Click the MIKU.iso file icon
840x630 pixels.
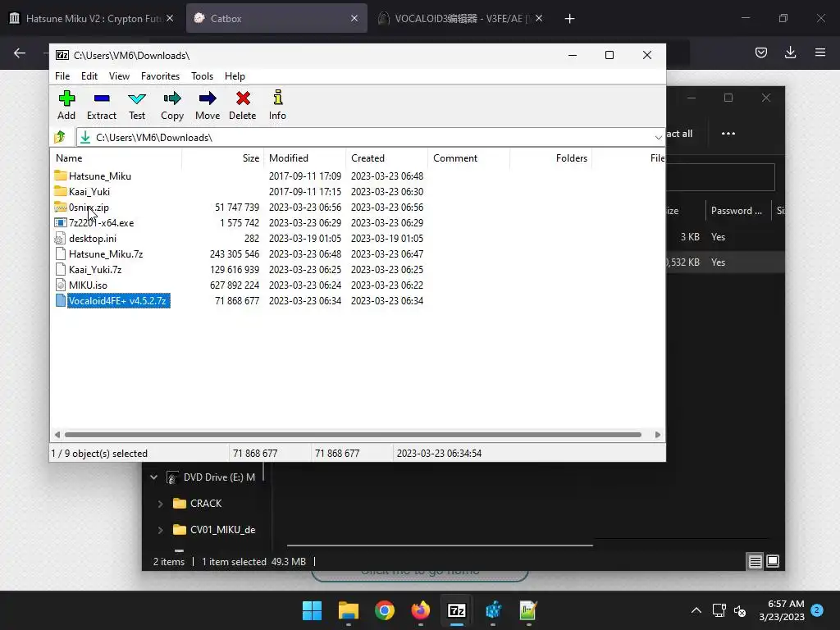click(x=61, y=285)
